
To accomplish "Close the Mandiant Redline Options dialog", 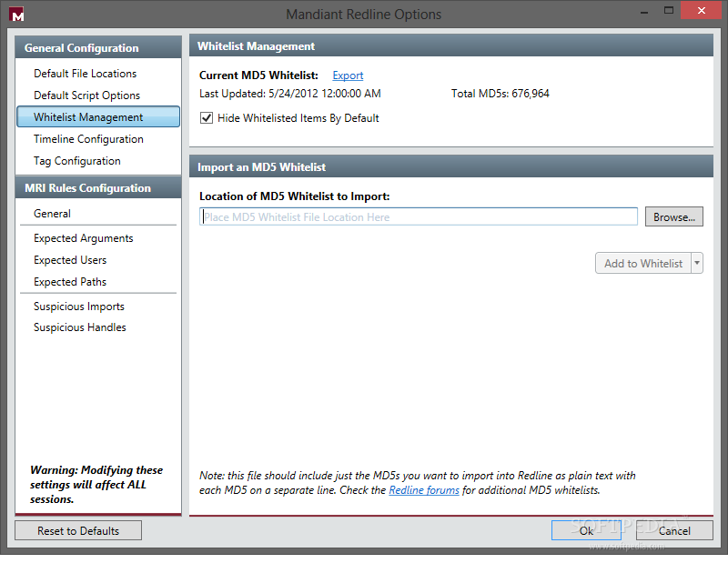I will coord(701,10).
